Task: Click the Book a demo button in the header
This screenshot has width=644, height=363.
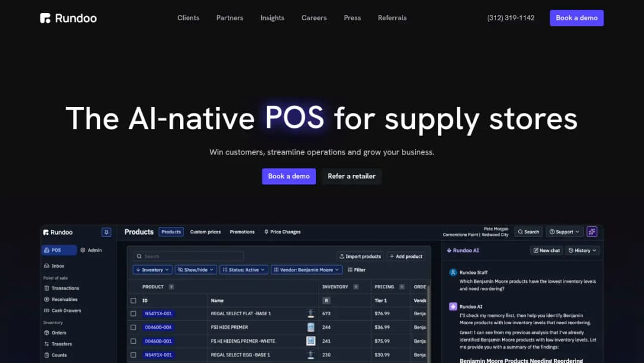Action: coord(577,18)
